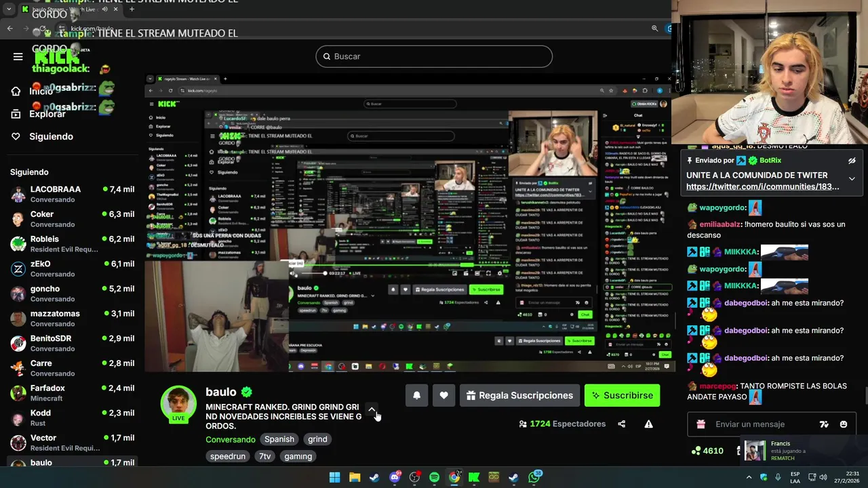Toggle notification bell for baulo
Image resolution: width=868 pixels, height=488 pixels.
coord(417,396)
